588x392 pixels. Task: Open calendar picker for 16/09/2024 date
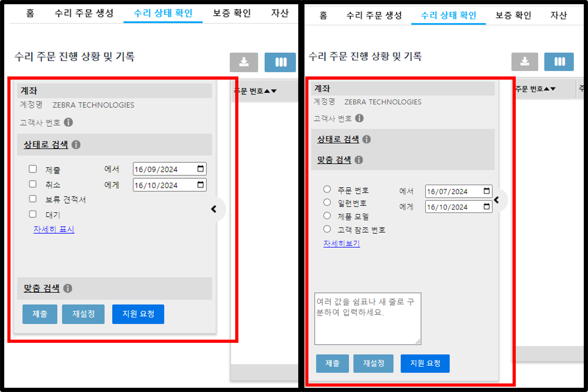coord(200,168)
